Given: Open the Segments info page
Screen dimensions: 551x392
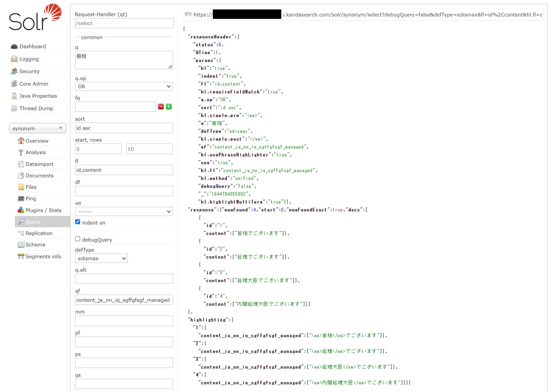Looking at the screenshot, I should (x=43, y=256).
